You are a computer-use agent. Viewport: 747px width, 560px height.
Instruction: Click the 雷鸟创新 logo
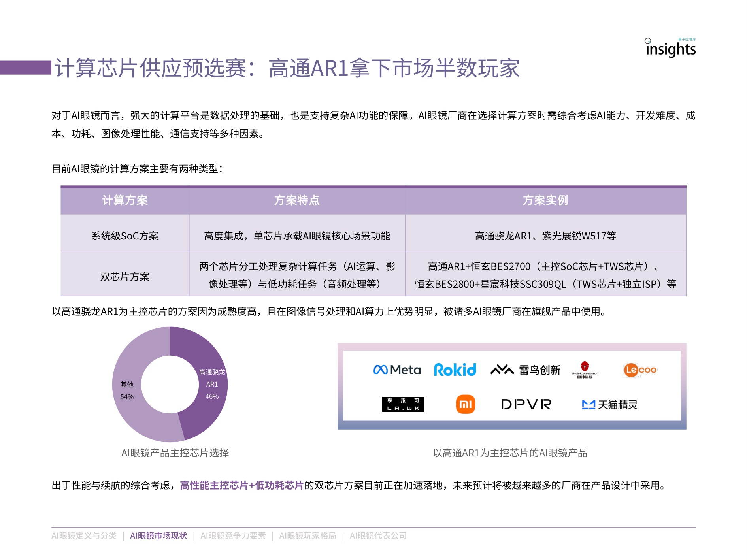click(x=526, y=370)
